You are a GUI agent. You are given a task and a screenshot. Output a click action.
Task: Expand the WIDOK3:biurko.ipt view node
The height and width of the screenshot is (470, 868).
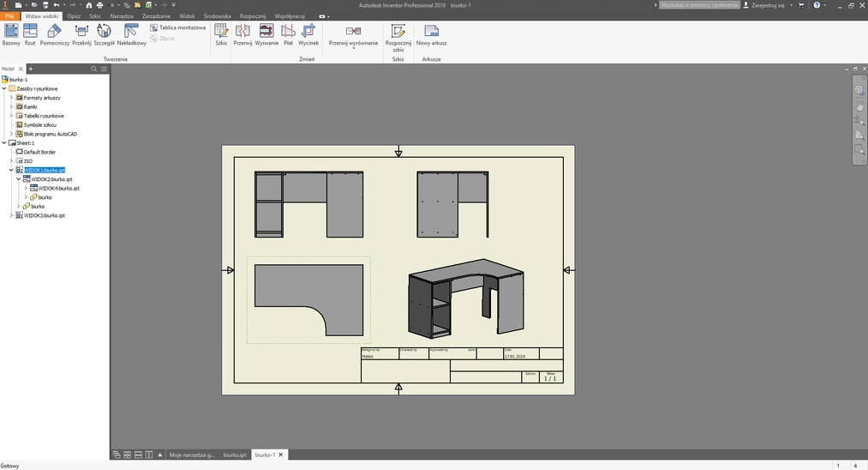12,215
